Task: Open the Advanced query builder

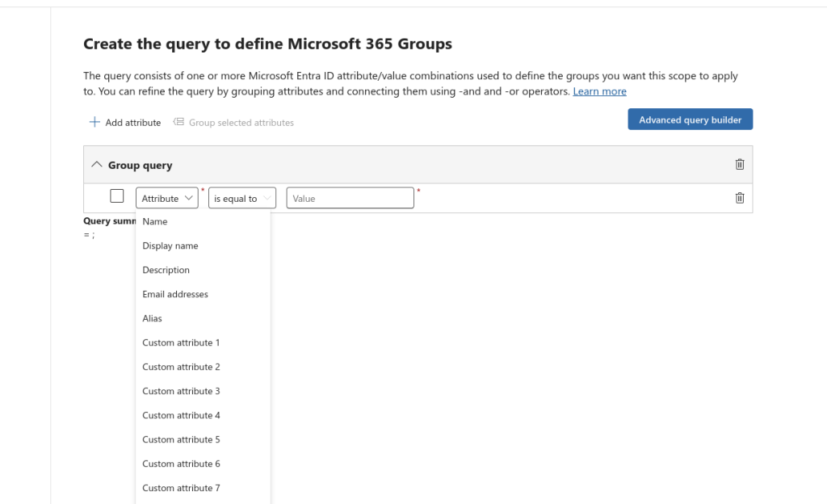Action: (690, 120)
